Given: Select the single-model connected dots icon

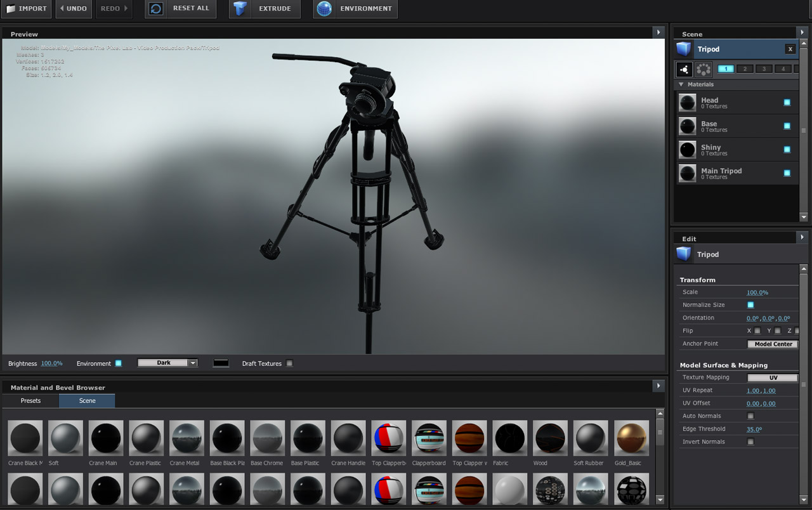Looking at the screenshot, I should pos(684,70).
